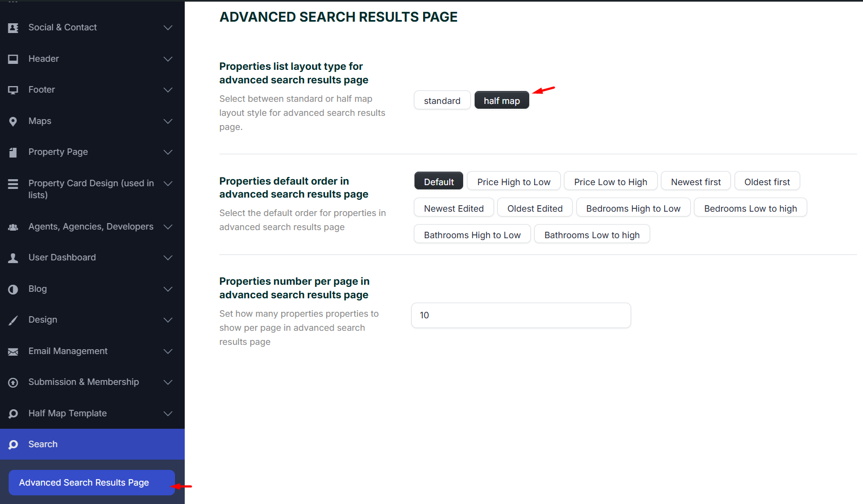The image size is (863, 504).
Task: Choose Bedrooms Low to high ordering
Action: pyautogui.click(x=750, y=208)
